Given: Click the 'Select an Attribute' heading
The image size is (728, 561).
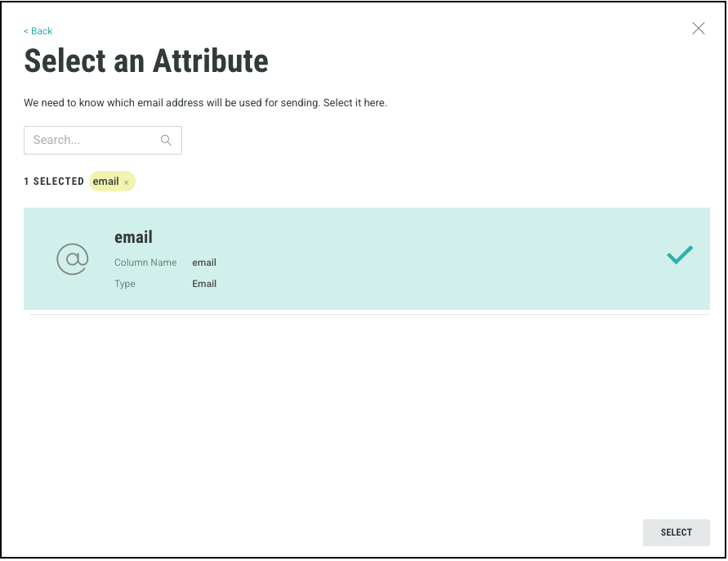Looking at the screenshot, I should click(x=146, y=61).
